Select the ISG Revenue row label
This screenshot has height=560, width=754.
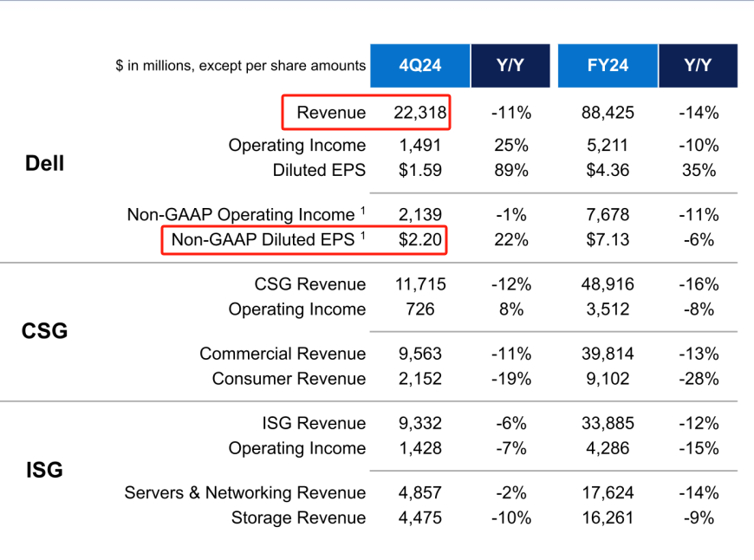point(314,423)
